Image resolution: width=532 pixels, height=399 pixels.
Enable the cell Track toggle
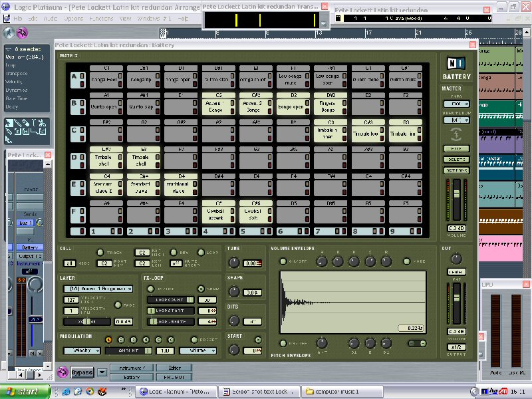(100, 253)
